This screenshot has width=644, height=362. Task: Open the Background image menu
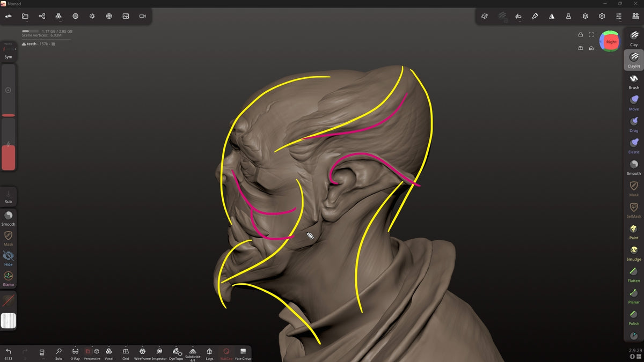tap(126, 16)
